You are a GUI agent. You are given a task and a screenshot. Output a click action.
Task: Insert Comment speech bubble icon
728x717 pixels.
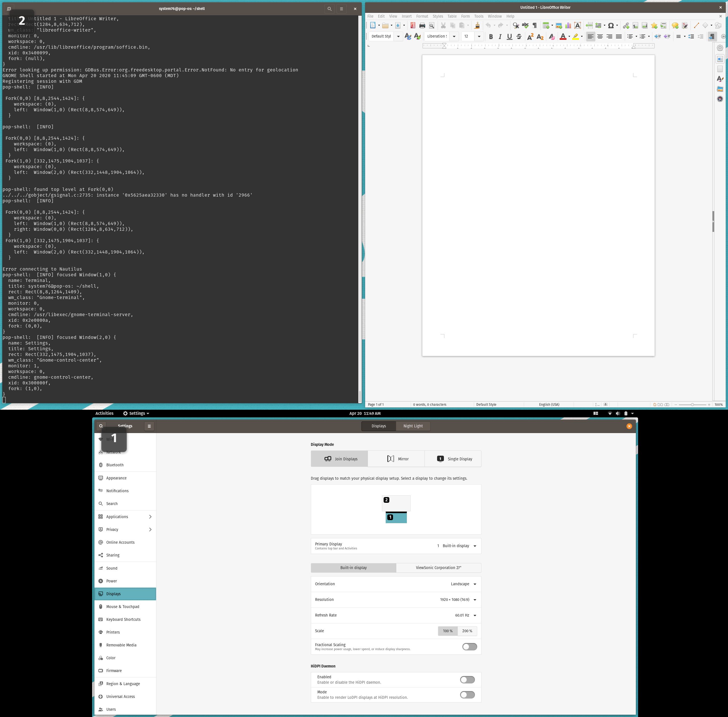(675, 26)
